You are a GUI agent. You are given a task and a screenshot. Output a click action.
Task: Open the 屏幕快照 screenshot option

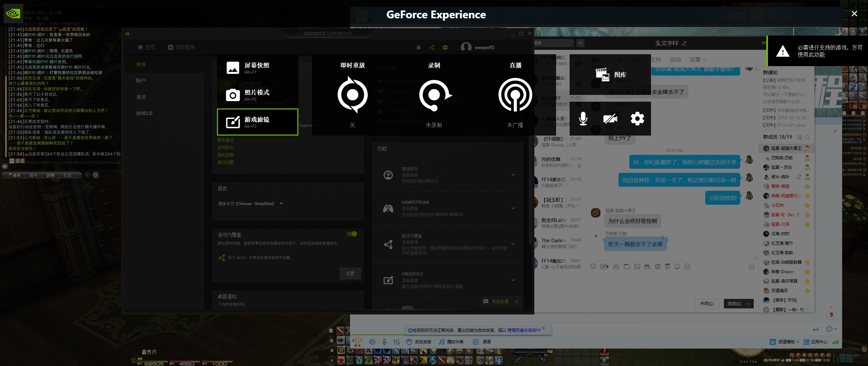[257, 68]
